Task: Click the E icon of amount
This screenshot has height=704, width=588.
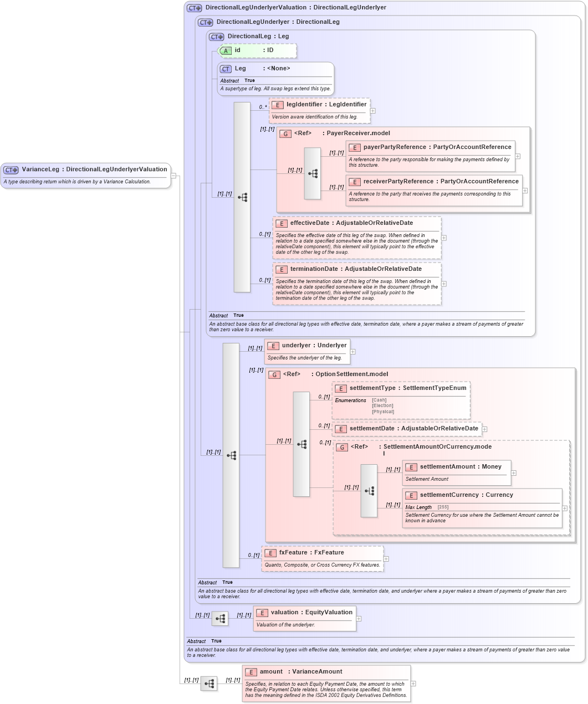Action: click(x=251, y=672)
